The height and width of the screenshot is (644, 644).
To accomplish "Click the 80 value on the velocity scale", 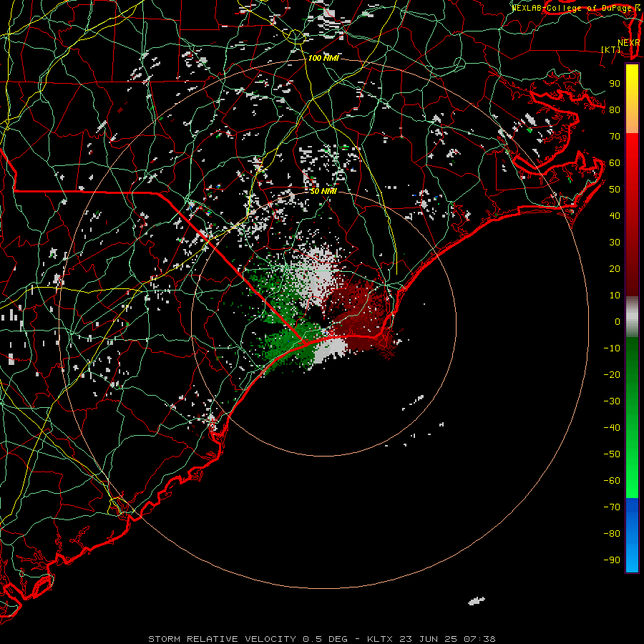I will point(615,110).
